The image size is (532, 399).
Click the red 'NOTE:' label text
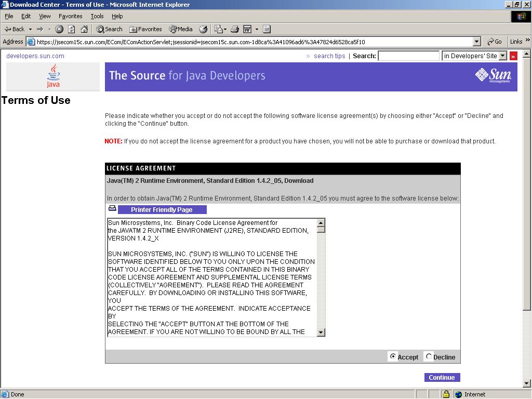click(113, 141)
